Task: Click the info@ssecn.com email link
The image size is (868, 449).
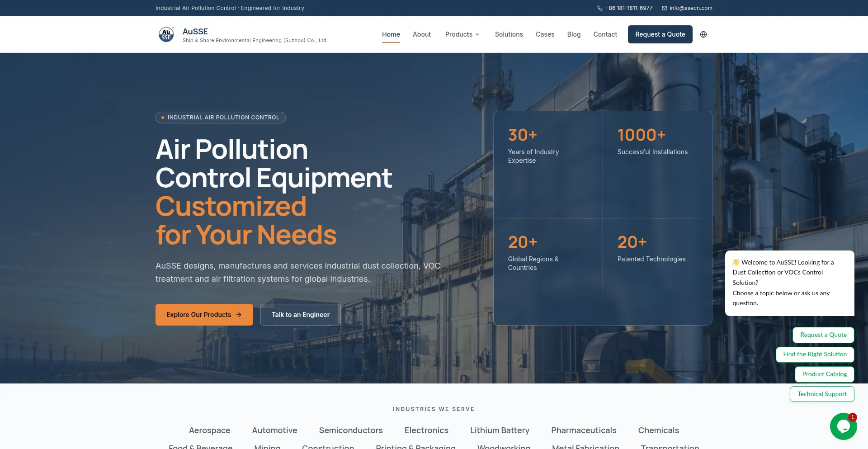Action: pyautogui.click(x=691, y=8)
